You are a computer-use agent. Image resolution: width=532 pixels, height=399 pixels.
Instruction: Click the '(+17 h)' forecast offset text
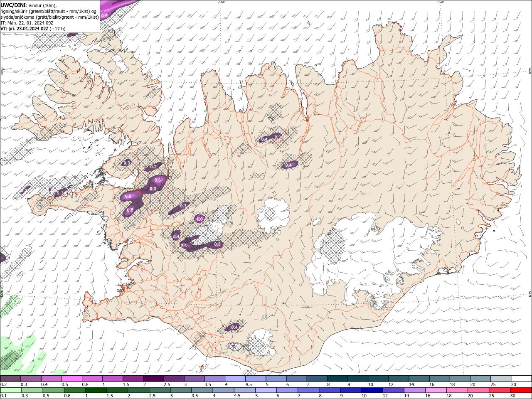[x=57, y=29]
